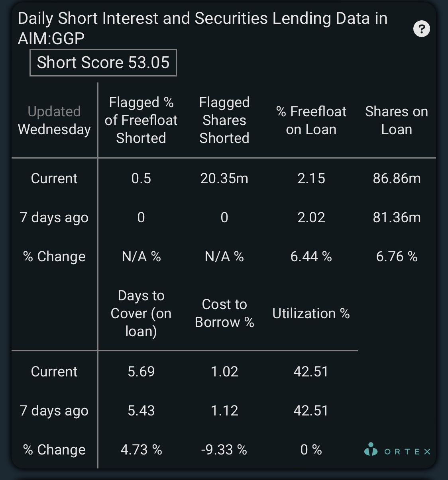Select the current days to cover value 5.69
Screen dimensions: 448x480
[141, 372]
